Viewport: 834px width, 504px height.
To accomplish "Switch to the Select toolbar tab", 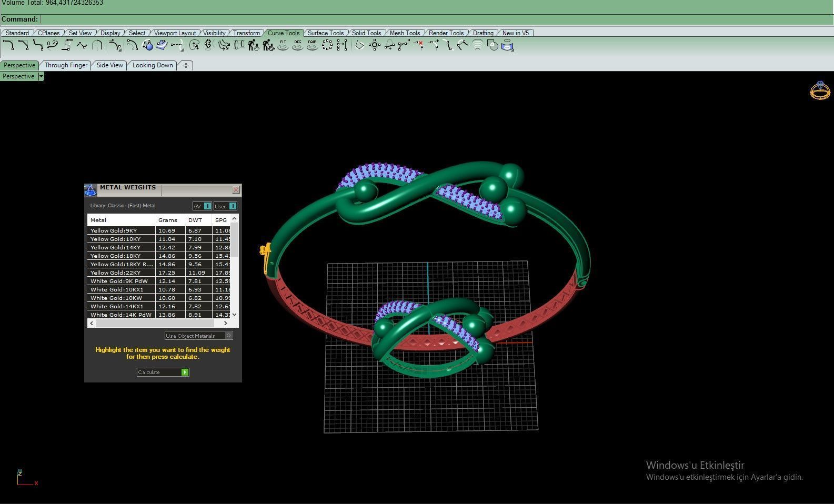I will (137, 33).
